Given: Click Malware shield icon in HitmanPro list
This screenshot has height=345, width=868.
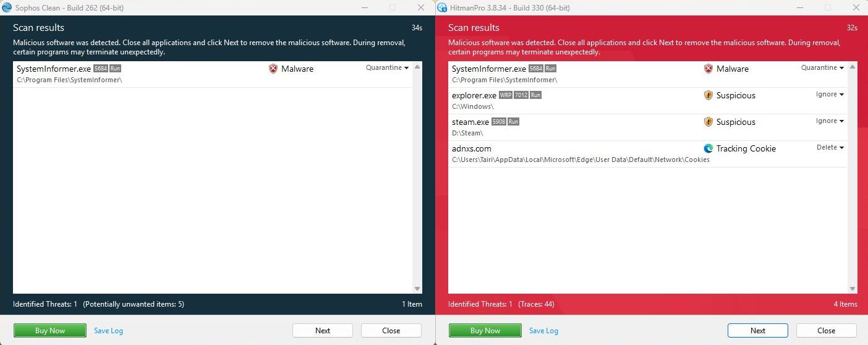Looking at the screenshot, I should tap(708, 69).
